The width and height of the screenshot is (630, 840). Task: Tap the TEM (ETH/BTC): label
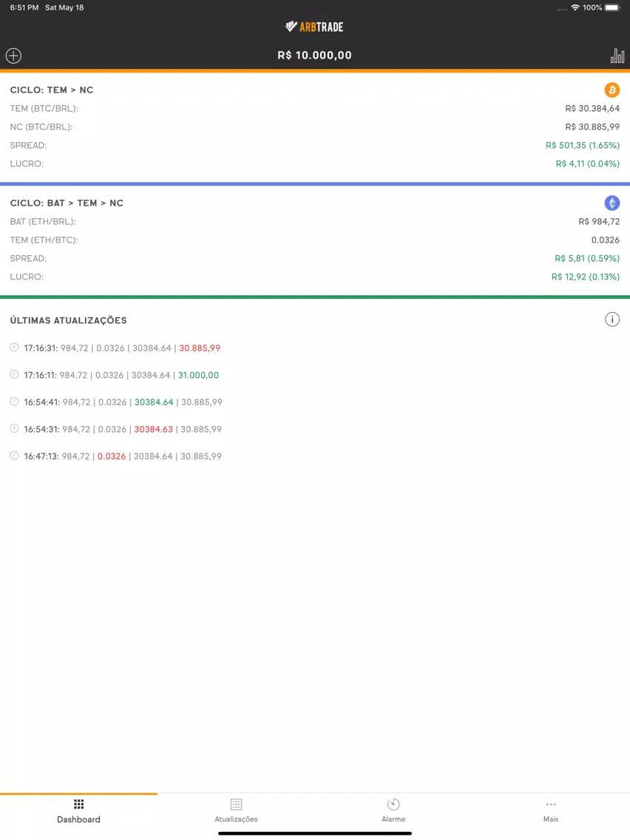click(44, 240)
